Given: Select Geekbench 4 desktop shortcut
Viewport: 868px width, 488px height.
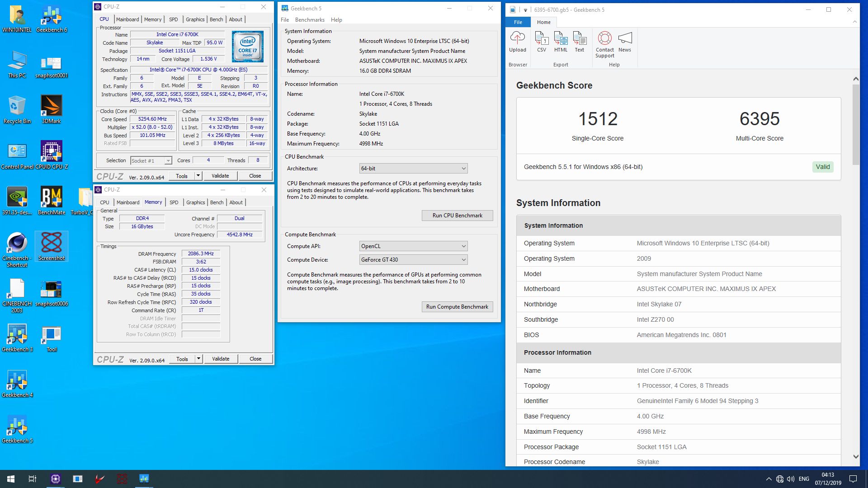Looking at the screenshot, I should tap(17, 384).
